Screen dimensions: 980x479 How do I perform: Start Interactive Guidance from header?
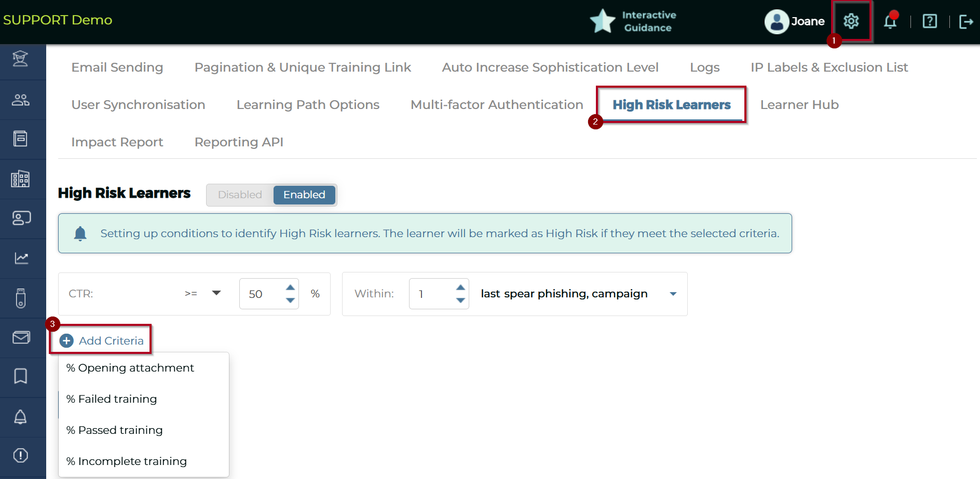point(634,21)
